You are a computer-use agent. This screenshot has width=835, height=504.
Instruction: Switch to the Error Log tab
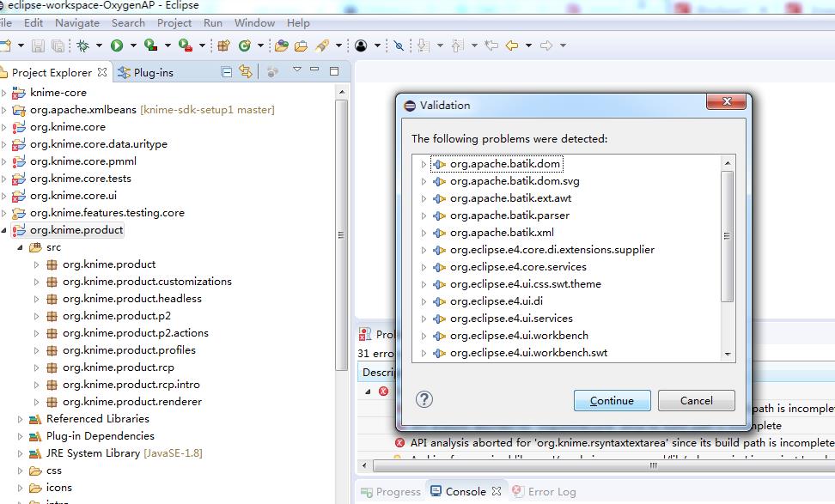(x=545, y=491)
